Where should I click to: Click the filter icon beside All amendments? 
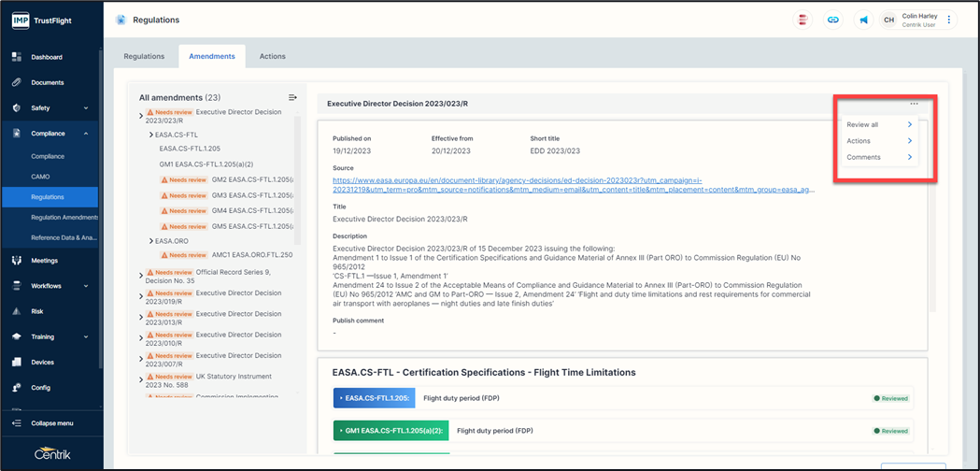click(x=292, y=97)
